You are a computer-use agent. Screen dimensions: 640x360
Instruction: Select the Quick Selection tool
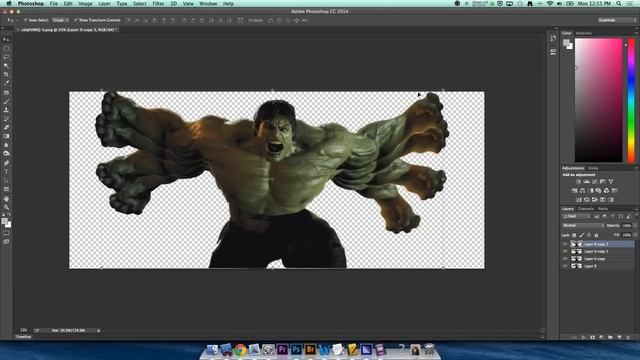[x=6, y=65]
